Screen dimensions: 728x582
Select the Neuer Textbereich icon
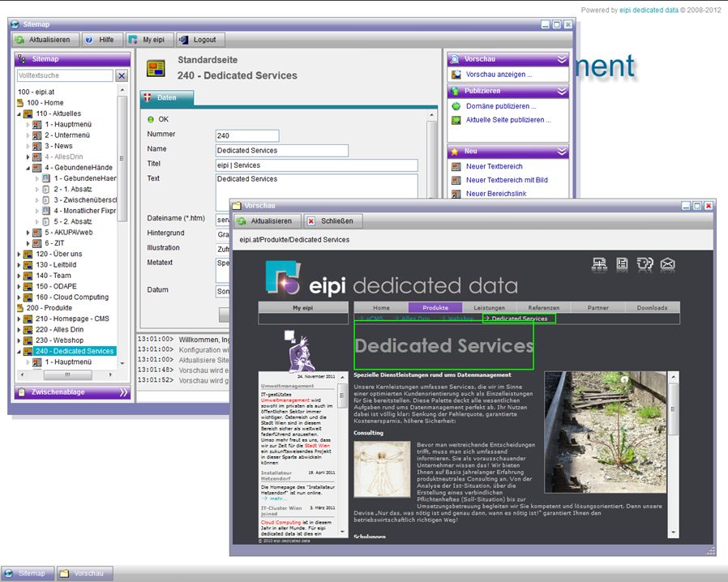(456, 166)
